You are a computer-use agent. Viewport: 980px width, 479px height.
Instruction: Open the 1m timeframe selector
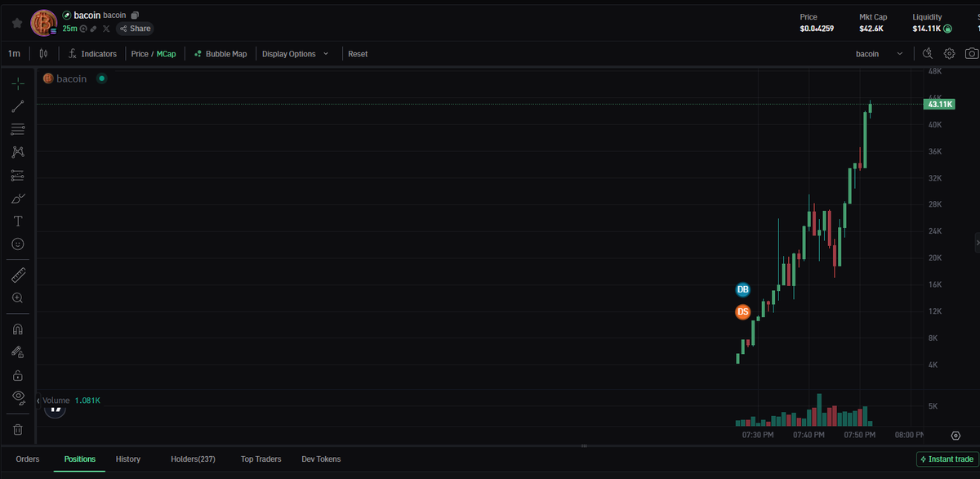14,54
